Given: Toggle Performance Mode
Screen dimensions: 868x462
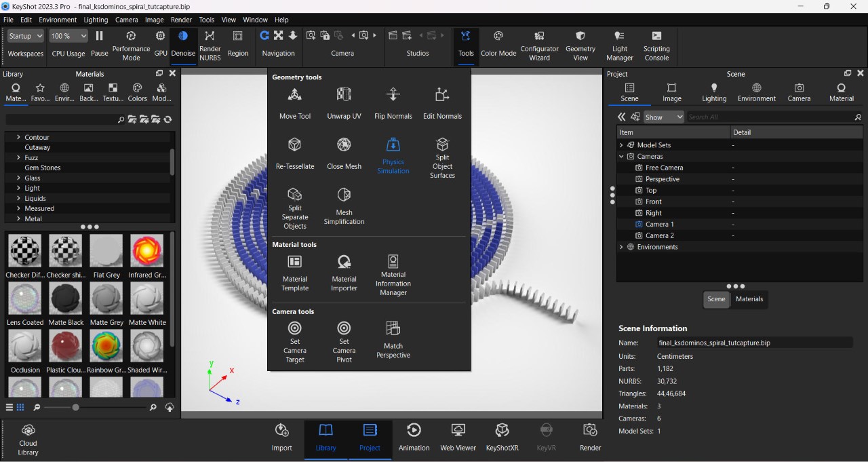Looking at the screenshot, I should point(131,43).
